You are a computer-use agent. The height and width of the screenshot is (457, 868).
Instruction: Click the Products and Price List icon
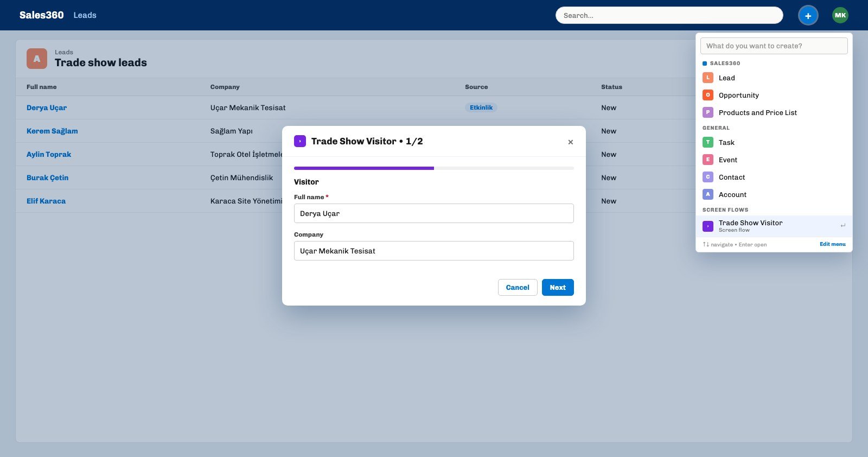(708, 112)
